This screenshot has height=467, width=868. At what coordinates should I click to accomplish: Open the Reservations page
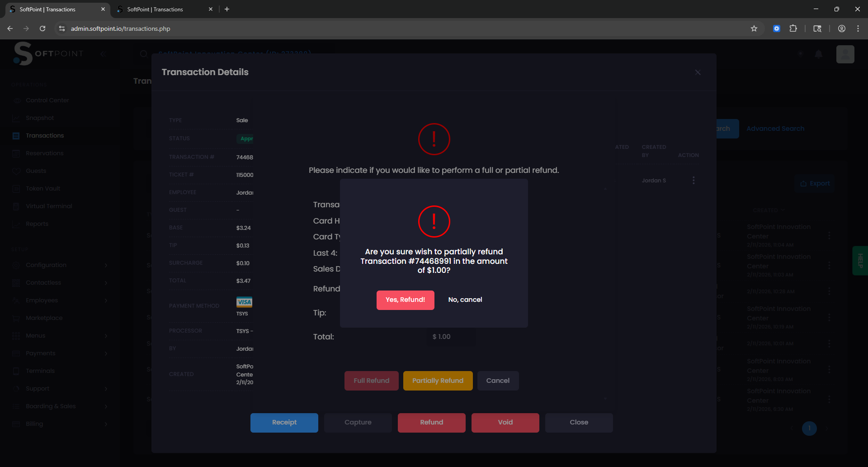tap(44, 153)
